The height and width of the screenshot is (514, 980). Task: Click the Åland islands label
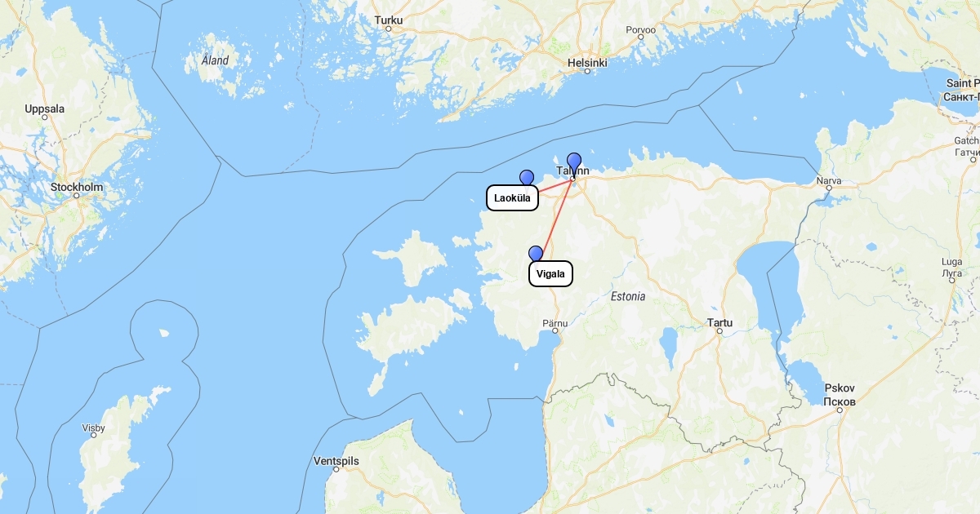pos(216,60)
